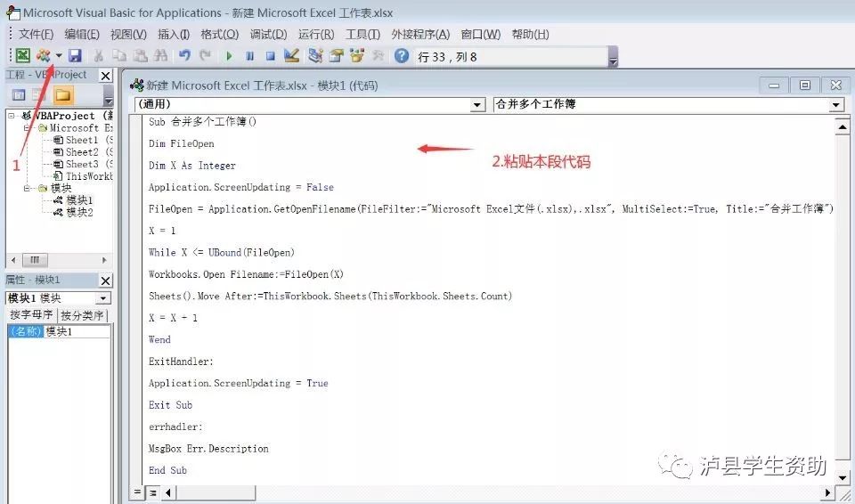Open the Insert object dropdown arrow
Viewport: 855px width, 504px height.
[x=59, y=55]
